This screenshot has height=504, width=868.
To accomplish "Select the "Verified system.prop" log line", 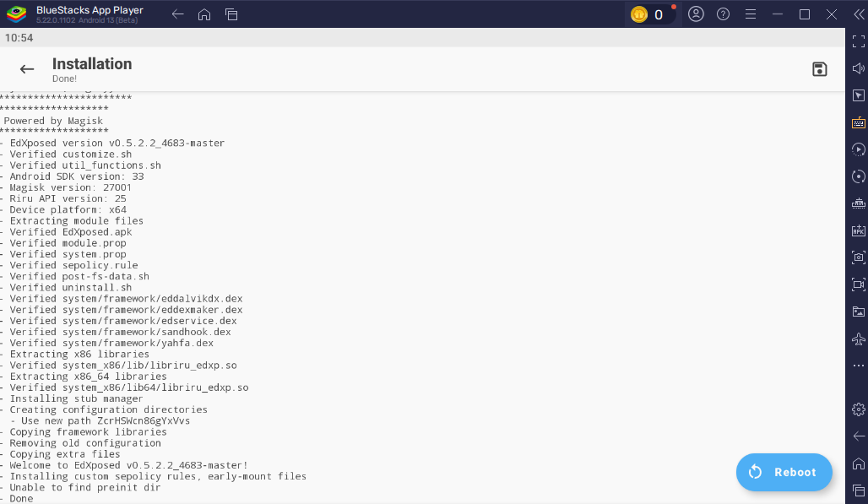I will point(63,254).
